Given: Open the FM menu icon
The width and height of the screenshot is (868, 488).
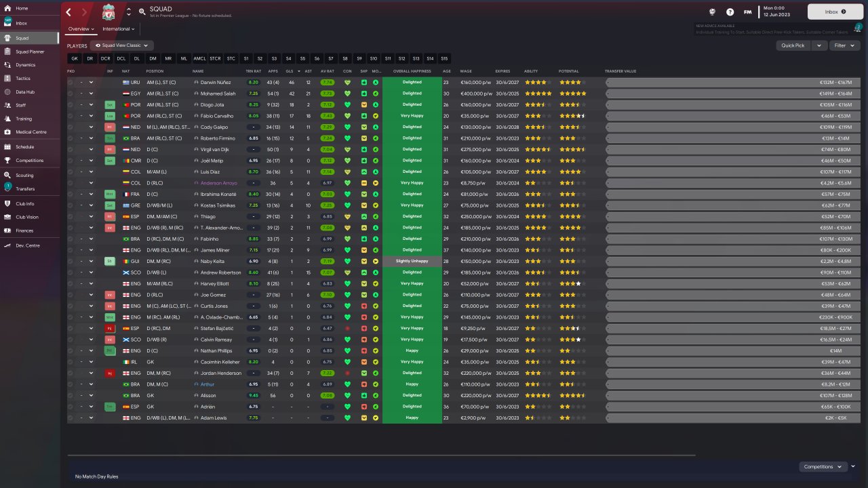Looking at the screenshot, I should tap(747, 12).
